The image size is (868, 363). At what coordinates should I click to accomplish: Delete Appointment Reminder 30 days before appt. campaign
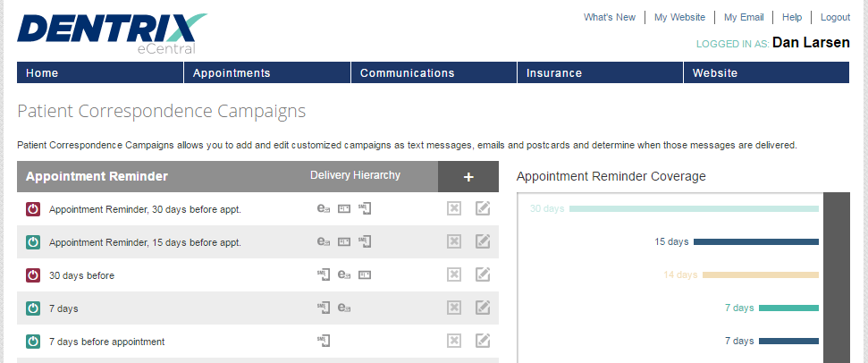[x=454, y=208]
